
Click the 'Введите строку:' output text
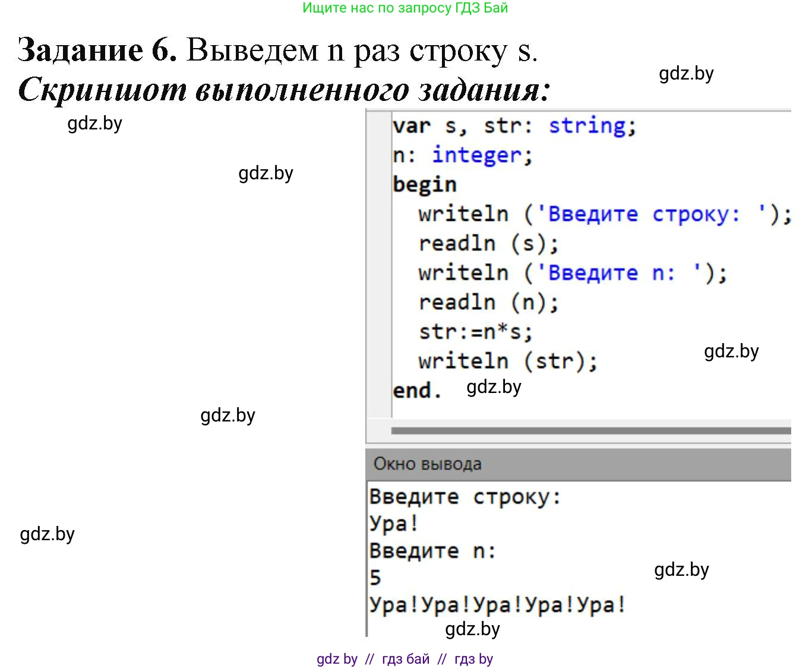pyautogui.click(x=465, y=496)
